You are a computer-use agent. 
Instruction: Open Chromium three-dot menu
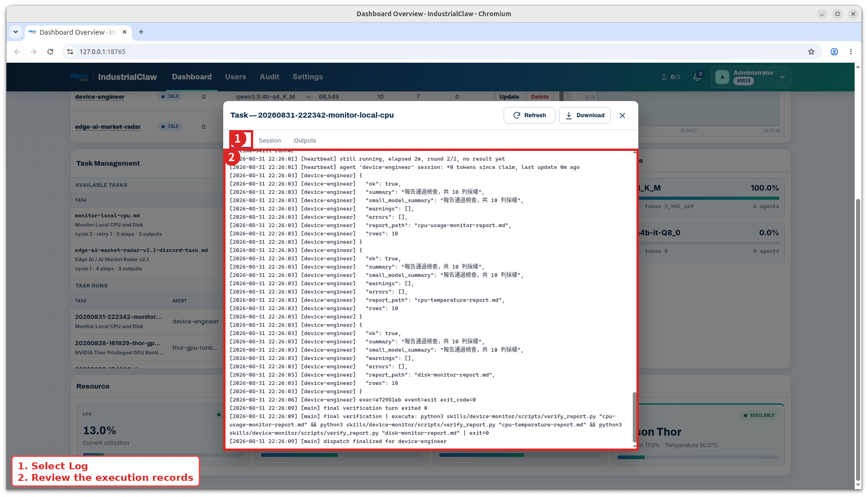click(x=851, y=52)
